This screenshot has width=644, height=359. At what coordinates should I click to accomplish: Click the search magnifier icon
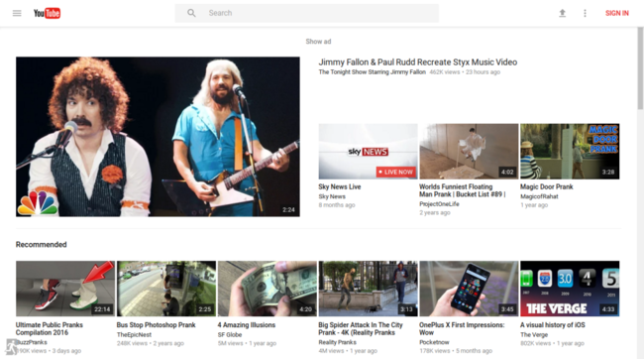[x=191, y=13]
